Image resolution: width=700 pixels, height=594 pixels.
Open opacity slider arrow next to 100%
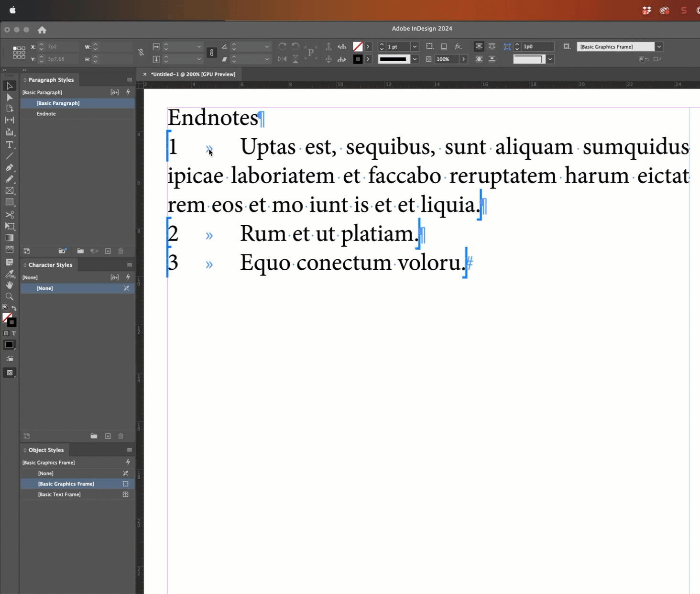(x=463, y=59)
